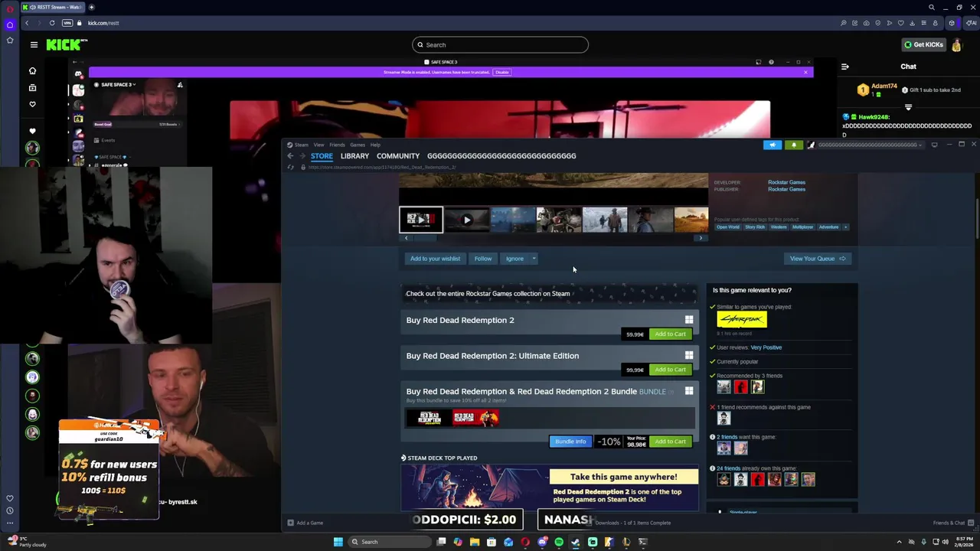Viewport: 980px width, 551px height.
Task: Click the VPN badge in address bar
Action: coord(67,23)
